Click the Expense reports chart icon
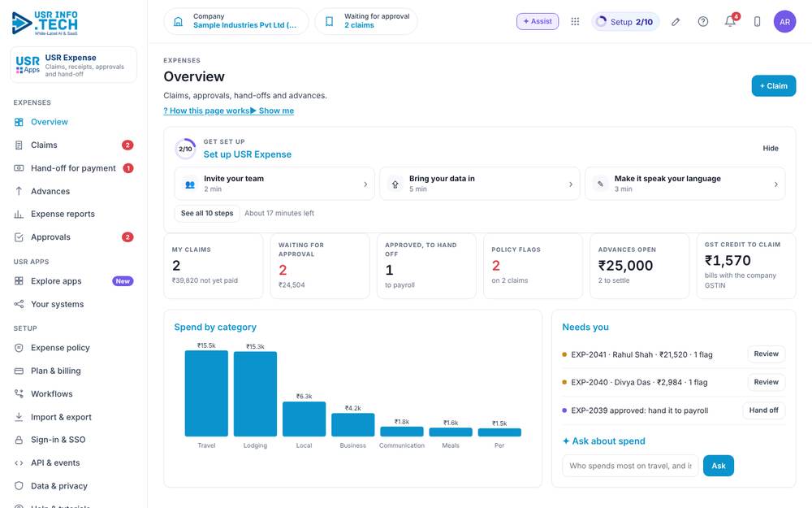Screen dimensions: 812x508 [19, 214]
